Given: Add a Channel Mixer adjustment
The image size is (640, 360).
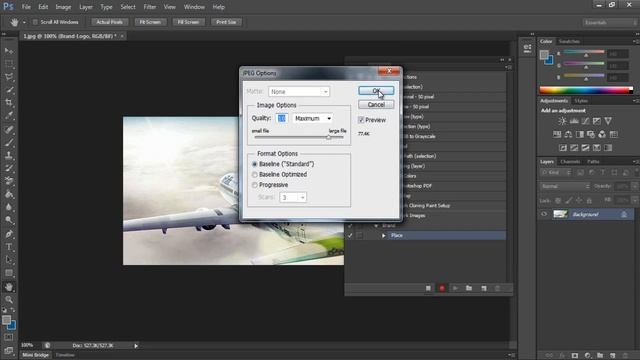Looking at the screenshot, I should (602, 134).
